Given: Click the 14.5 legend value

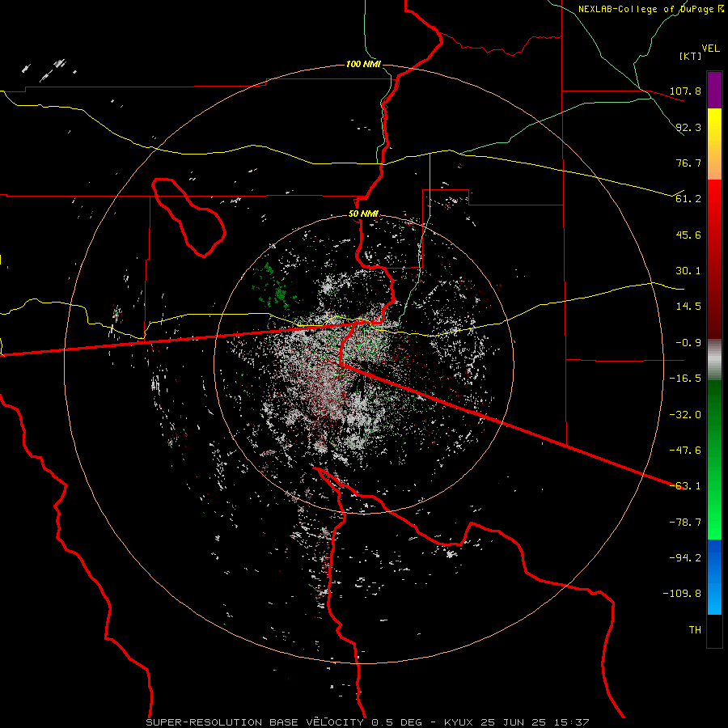Looking at the screenshot, I should (x=688, y=307).
